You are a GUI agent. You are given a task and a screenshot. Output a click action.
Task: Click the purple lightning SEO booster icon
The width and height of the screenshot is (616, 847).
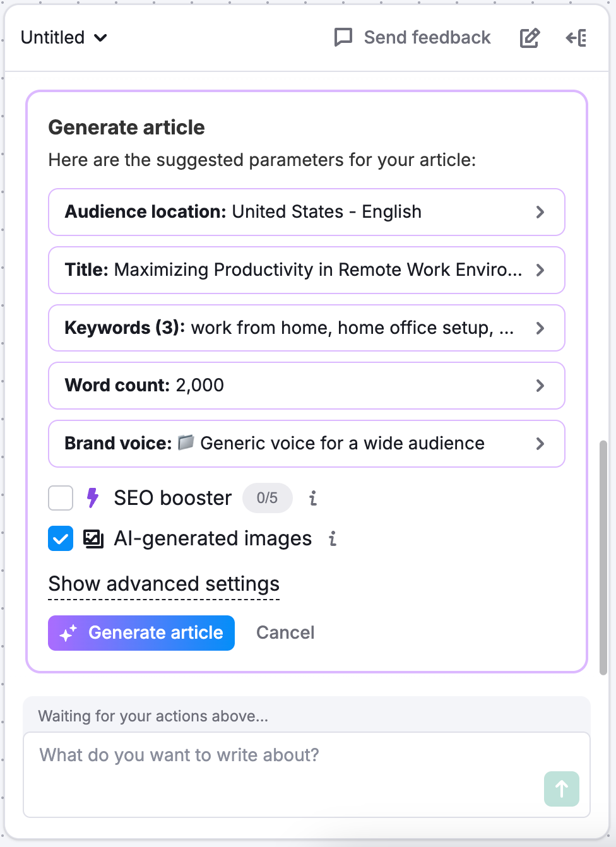tap(92, 498)
